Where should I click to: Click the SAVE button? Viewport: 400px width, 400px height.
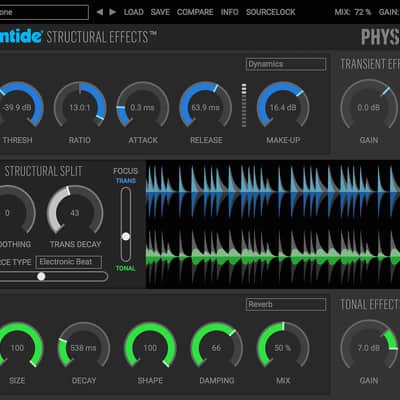(x=160, y=12)
